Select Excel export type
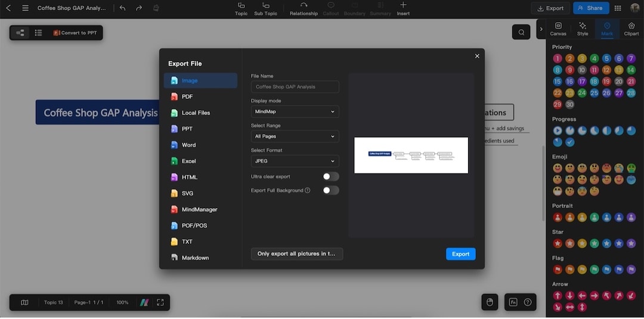Screen dimensions: 644x319 click(200, 161)
